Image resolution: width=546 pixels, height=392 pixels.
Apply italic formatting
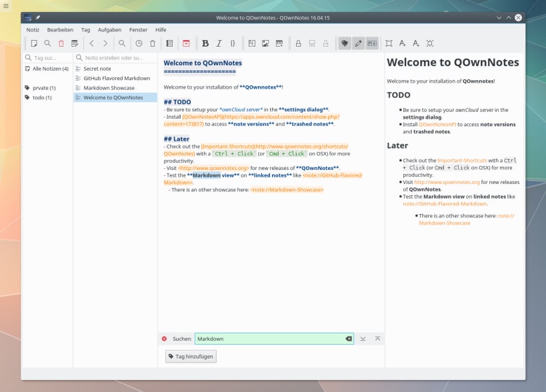tap(219, 43)
